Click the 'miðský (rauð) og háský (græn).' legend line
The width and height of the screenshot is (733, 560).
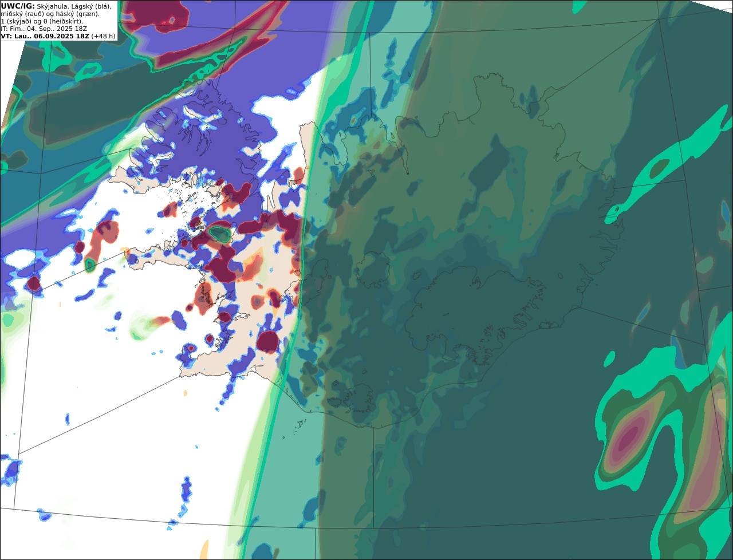coord(50,14)
